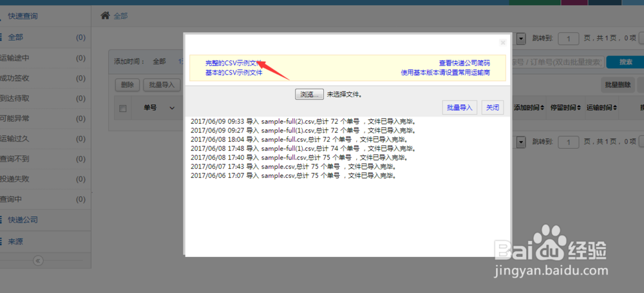Click the blue 搜索 button

pos(625,62)
